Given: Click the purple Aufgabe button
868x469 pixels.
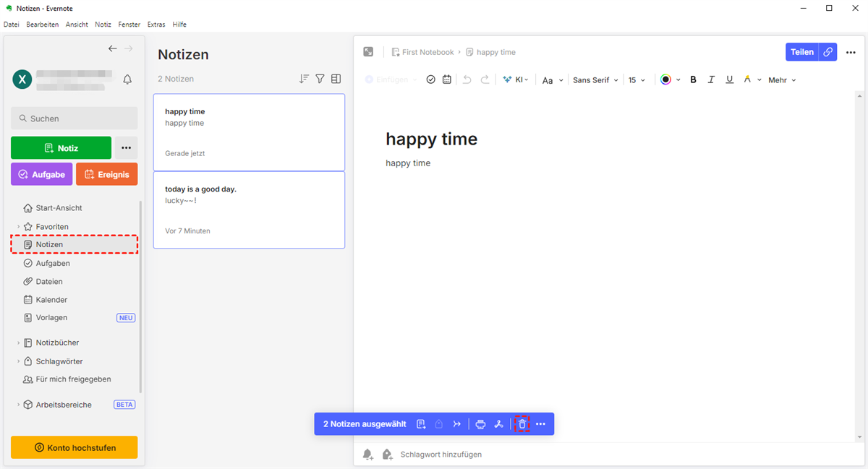Looking at the screenshot, I should 41,174.
